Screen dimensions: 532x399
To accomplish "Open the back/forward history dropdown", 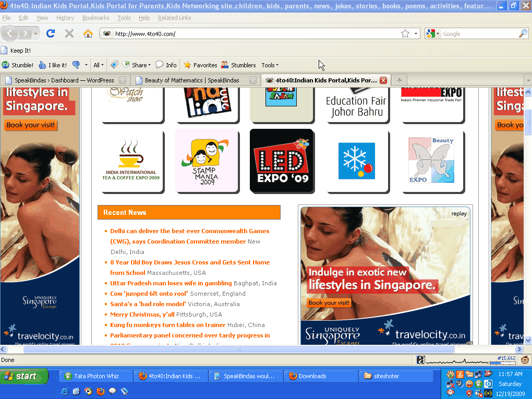I will tap(35, 33).
